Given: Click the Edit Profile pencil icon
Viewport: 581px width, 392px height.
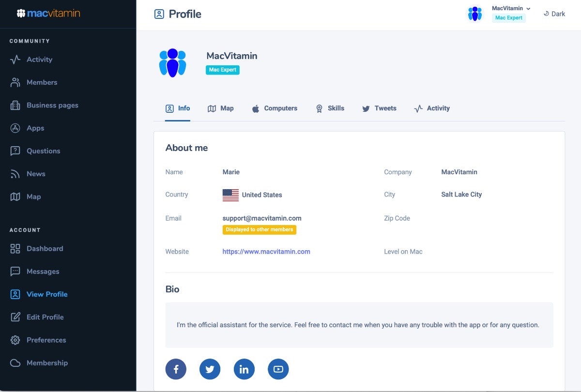Looking at the screenshot, I should (x=15, y=317).
